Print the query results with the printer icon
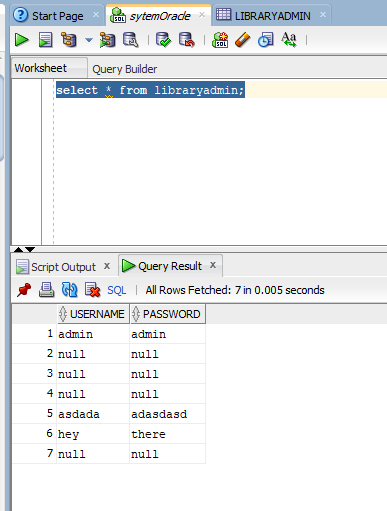The width and height of the screenshot is (387, 511). pos(47,290)
